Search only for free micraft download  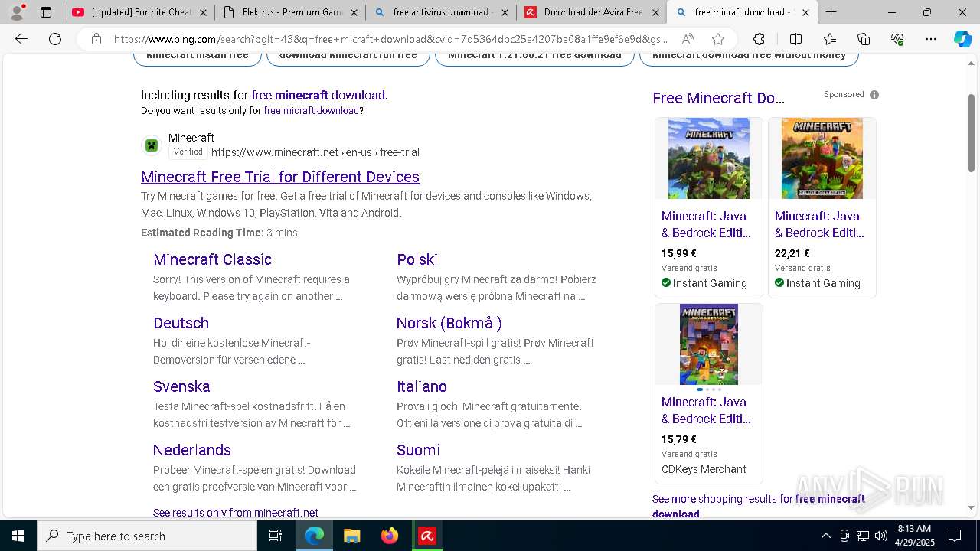(312, 111)
